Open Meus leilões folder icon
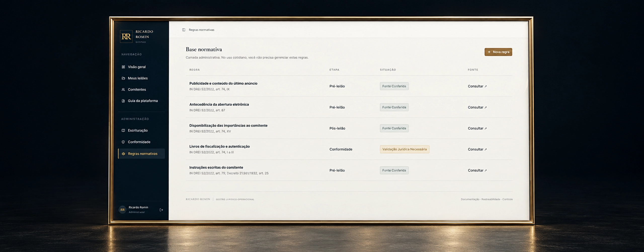644x252 pixels. [x=123, y=78]
